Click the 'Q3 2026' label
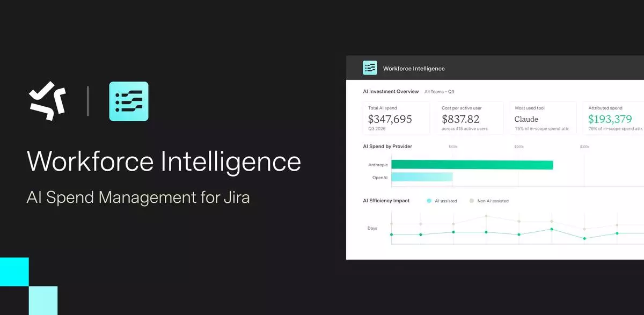644x315 pixels. (378, 129)
